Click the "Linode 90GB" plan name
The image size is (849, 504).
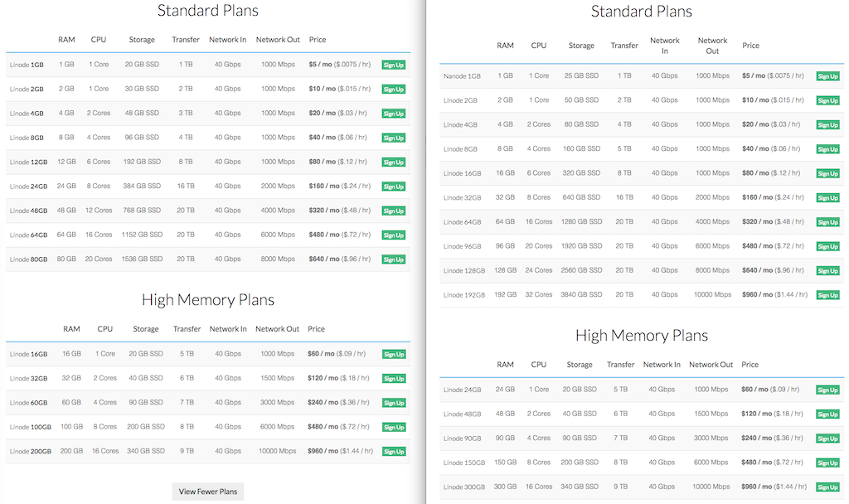click(x=462, y=439)
